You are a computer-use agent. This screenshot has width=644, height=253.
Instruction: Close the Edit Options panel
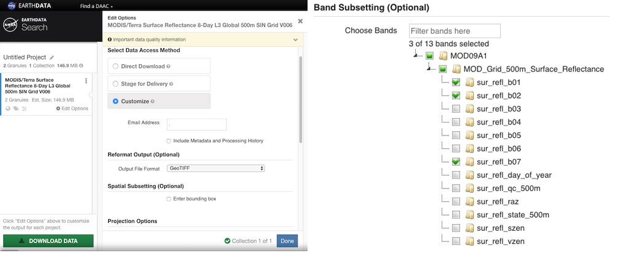click(x=300, y=21)
